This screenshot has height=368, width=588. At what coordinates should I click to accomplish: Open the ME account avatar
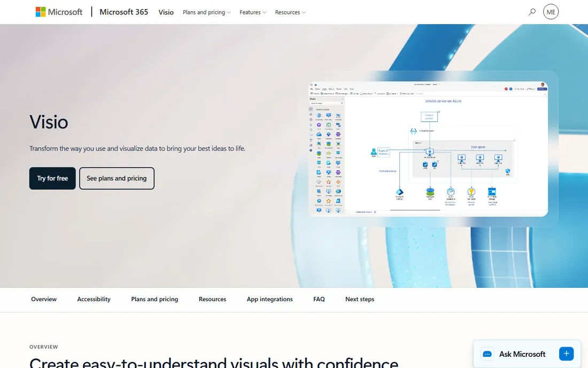551,12
